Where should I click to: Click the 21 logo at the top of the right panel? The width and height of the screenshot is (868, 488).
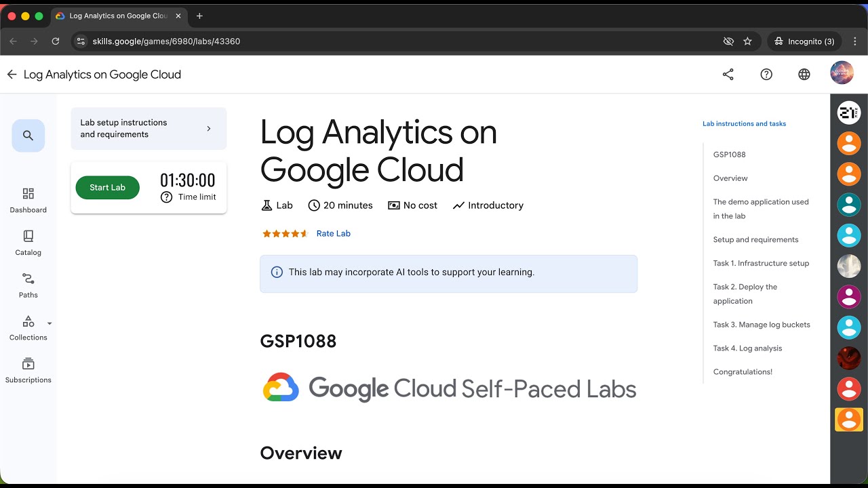[x=849, y=113]
